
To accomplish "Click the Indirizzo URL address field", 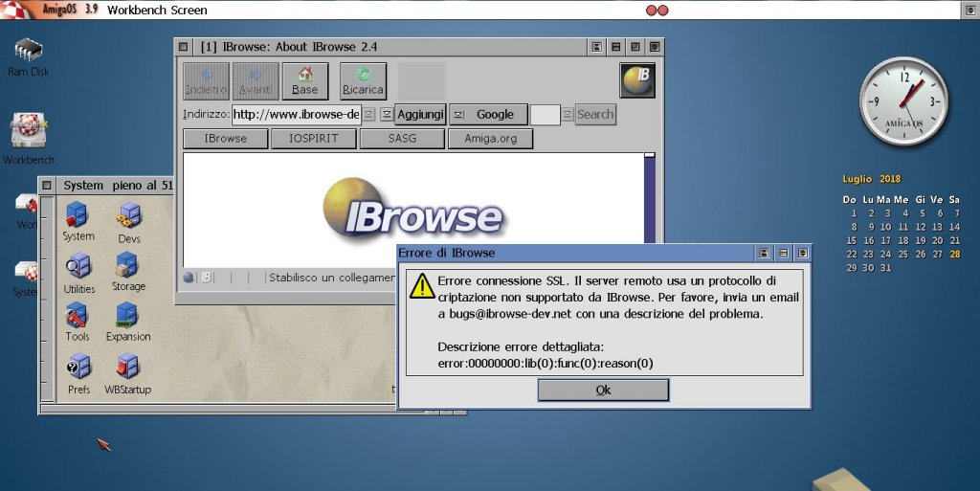I will [297, 115].
